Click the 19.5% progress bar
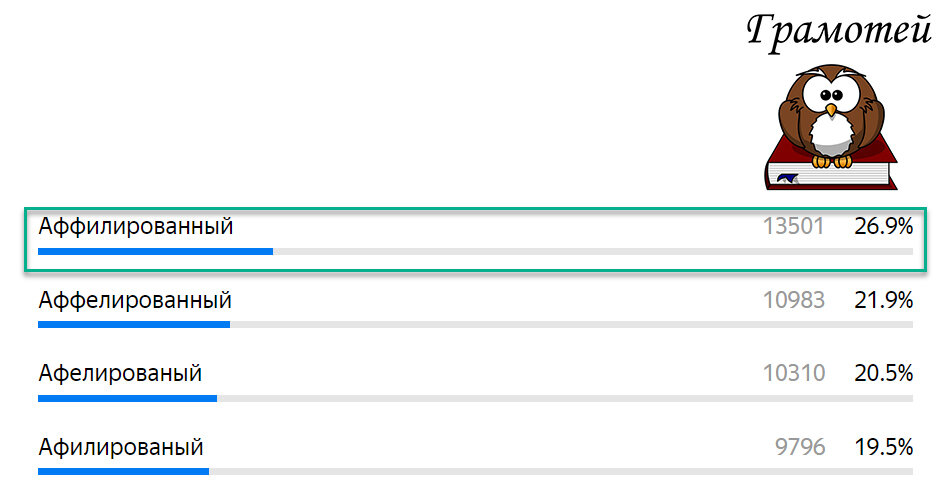This screenshot has height=501, width=950. pos(475,471)
